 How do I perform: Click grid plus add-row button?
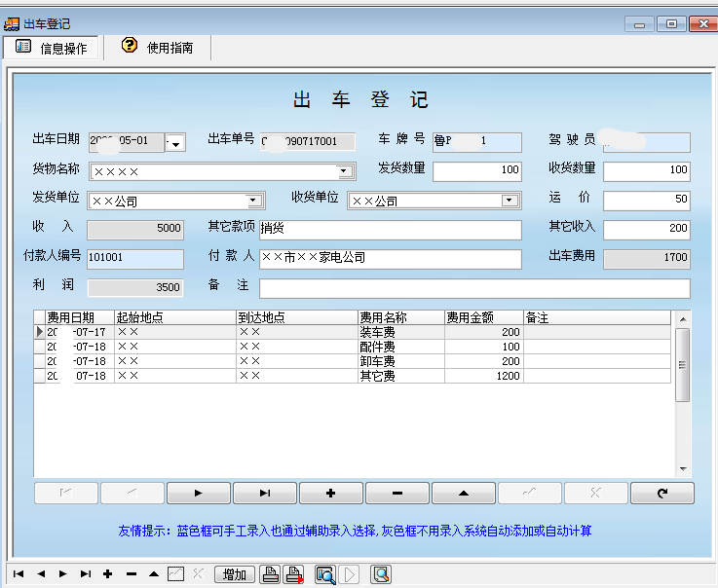(x=330, y=493)
